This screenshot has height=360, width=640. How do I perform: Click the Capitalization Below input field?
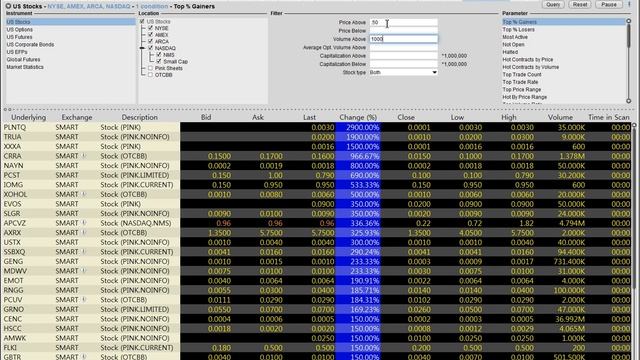(x=403, y=64)
